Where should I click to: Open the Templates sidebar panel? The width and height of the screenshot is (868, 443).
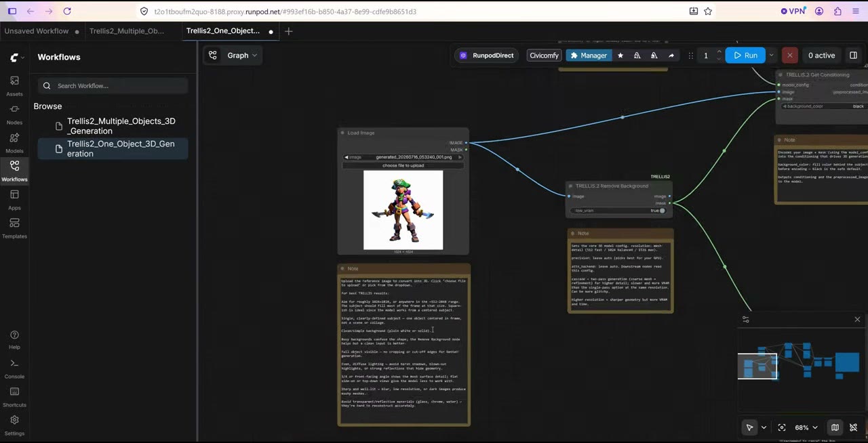[14, 228]
